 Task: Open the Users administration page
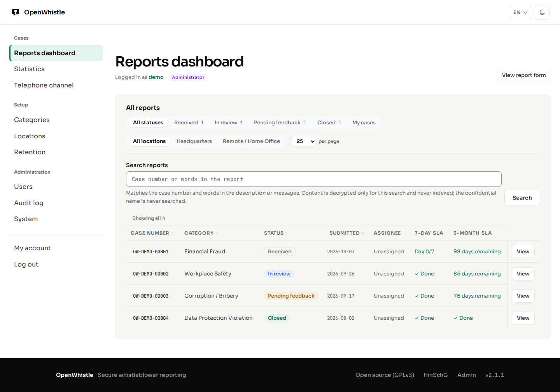(x=56, y=187)
